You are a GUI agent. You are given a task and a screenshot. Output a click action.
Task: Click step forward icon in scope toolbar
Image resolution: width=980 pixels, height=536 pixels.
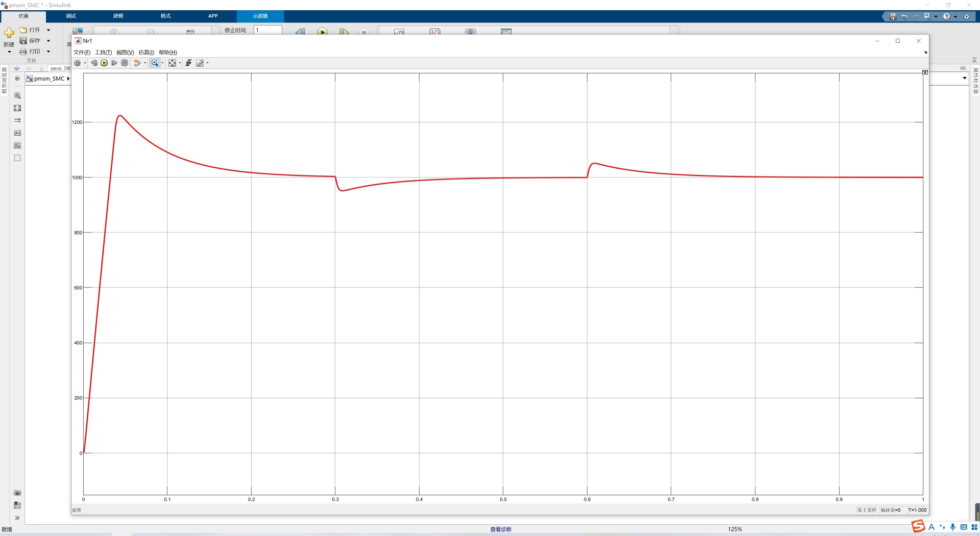point(114,63)
